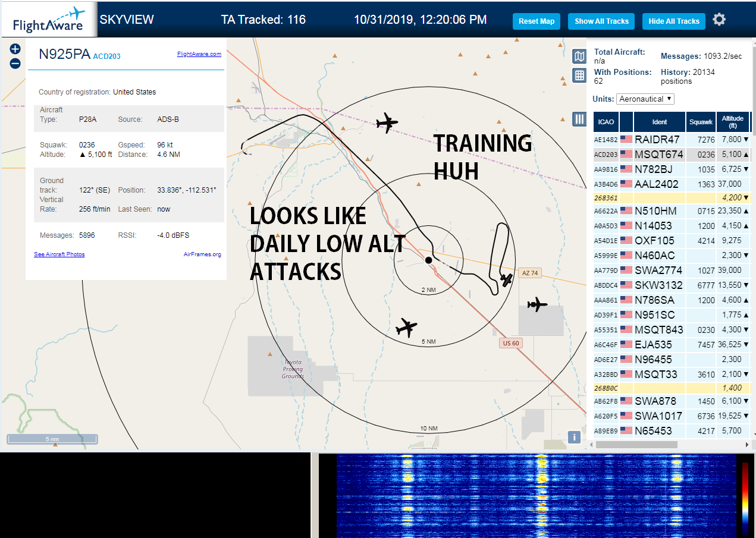Click the map info icon
The image size is (756, 538).
(574, 437)
